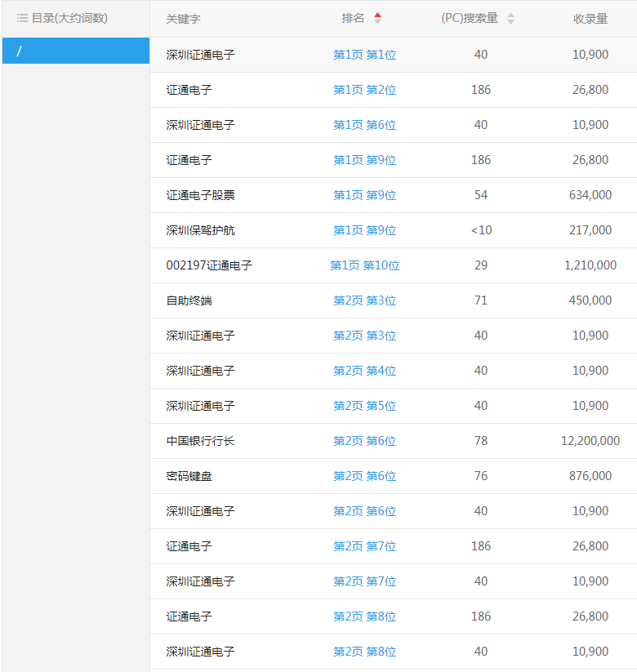Click the list icon beside 目录(大约词数)

22,18
